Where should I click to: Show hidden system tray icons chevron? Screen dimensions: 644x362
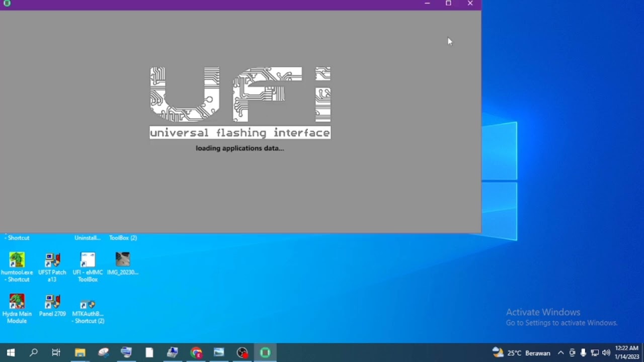[560, 352]
